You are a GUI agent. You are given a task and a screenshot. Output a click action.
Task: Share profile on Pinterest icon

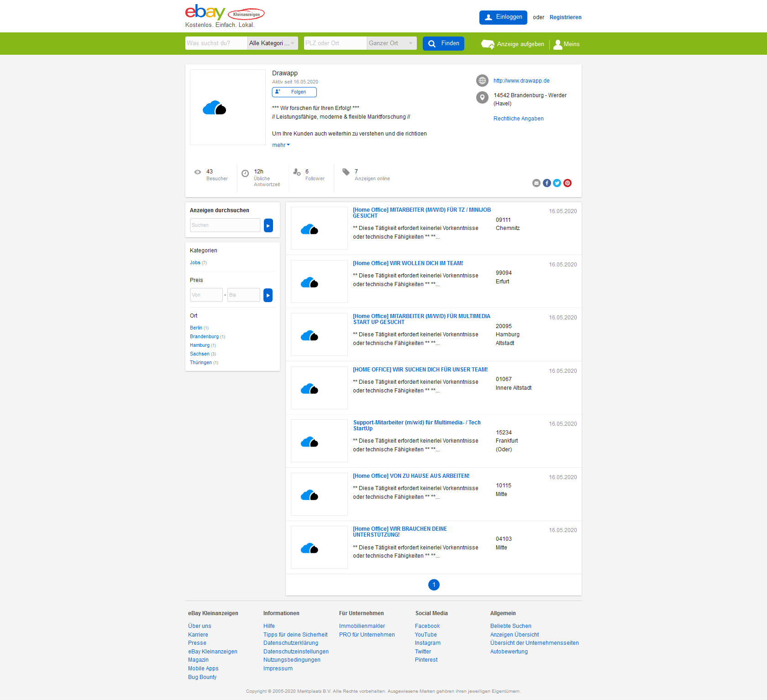567,183
